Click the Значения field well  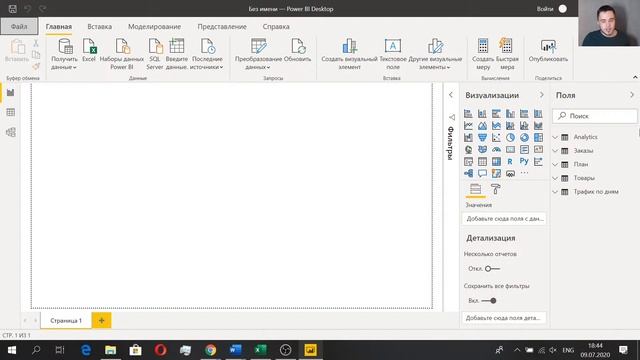tap(504, 219)
